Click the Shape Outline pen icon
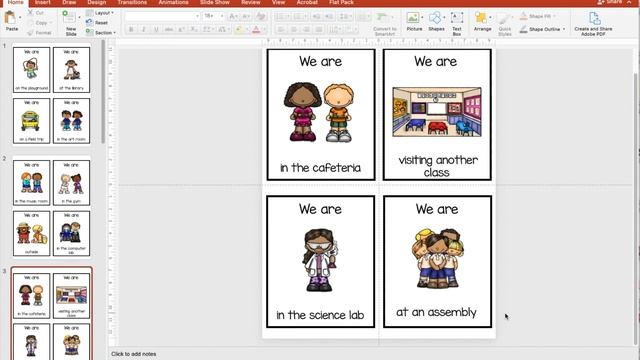640x360 pixels. pyautogui.click(x=524, y=29)
